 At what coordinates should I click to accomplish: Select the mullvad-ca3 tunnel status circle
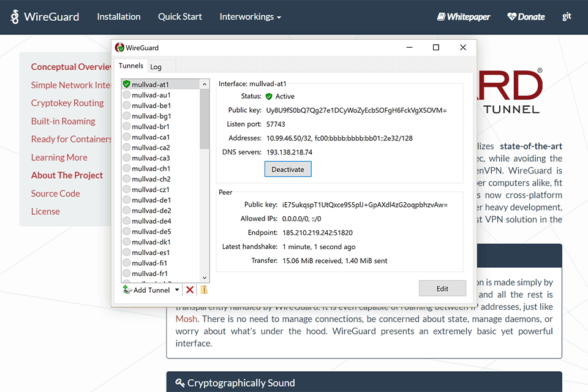127,158
